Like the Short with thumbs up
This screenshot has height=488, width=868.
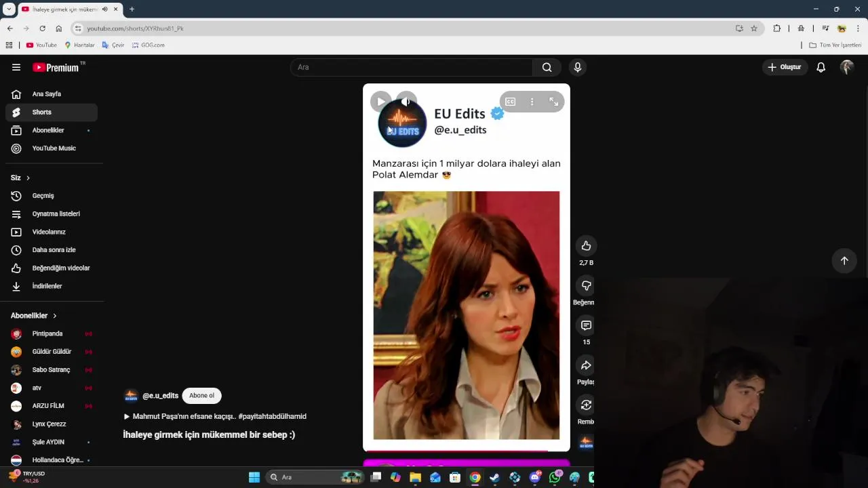pos(586,246)
